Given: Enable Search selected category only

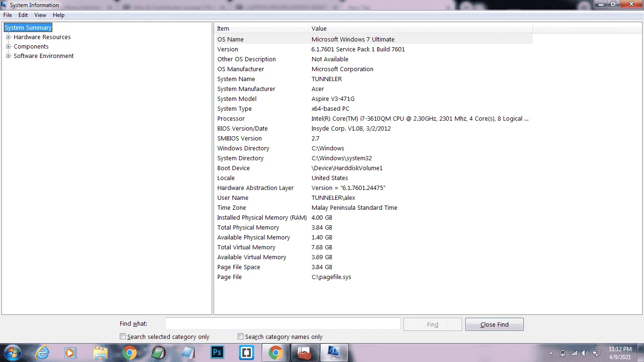Looking at the screenshot, I should [x=123, y=337].
